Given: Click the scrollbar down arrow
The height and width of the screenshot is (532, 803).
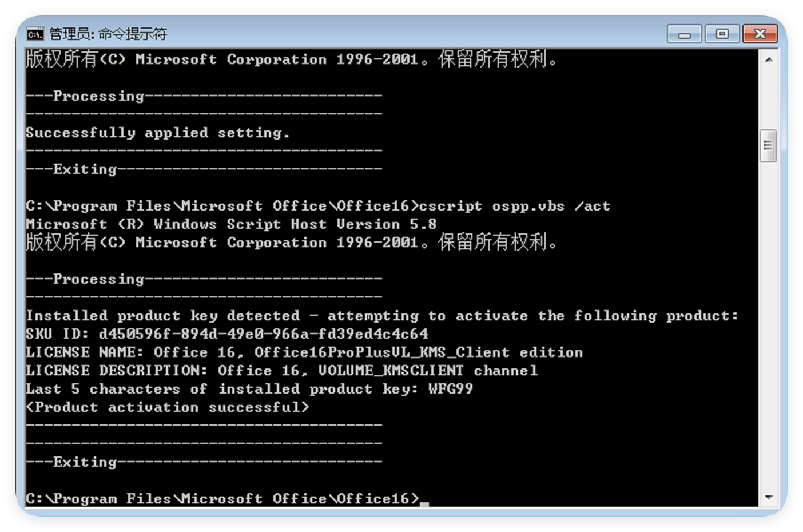Looking at the screenshot, I should pyautogui.click(x=769, y=498).
